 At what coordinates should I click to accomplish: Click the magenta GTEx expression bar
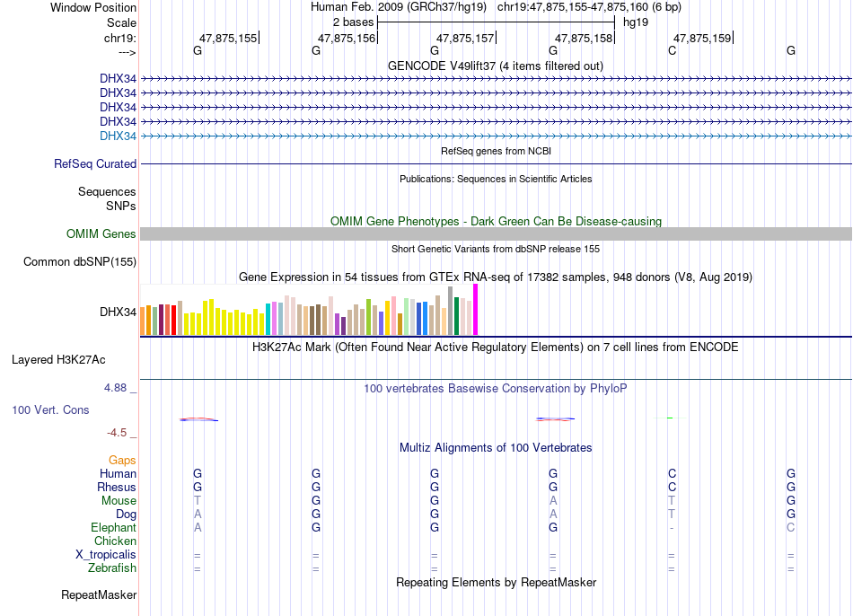(475, 310)
